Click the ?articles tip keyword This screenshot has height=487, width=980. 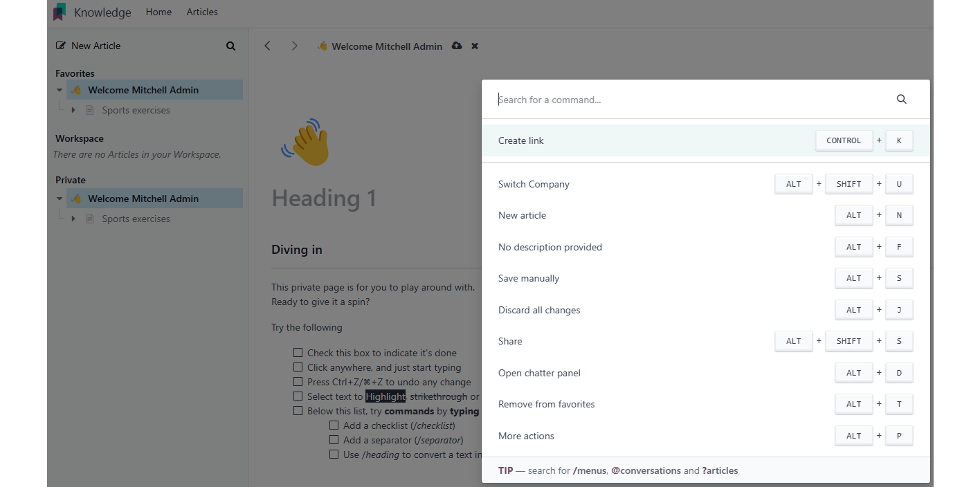pyautogui.click(x=720, y=470)
